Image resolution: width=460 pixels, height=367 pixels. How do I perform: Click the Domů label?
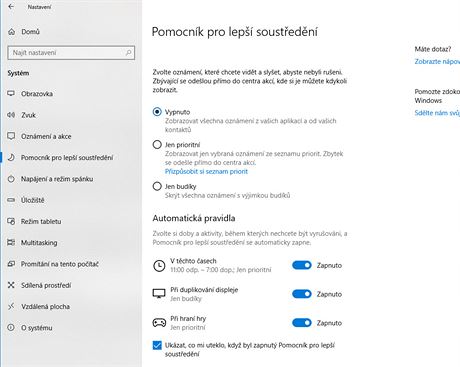click(x=30, y=32)
